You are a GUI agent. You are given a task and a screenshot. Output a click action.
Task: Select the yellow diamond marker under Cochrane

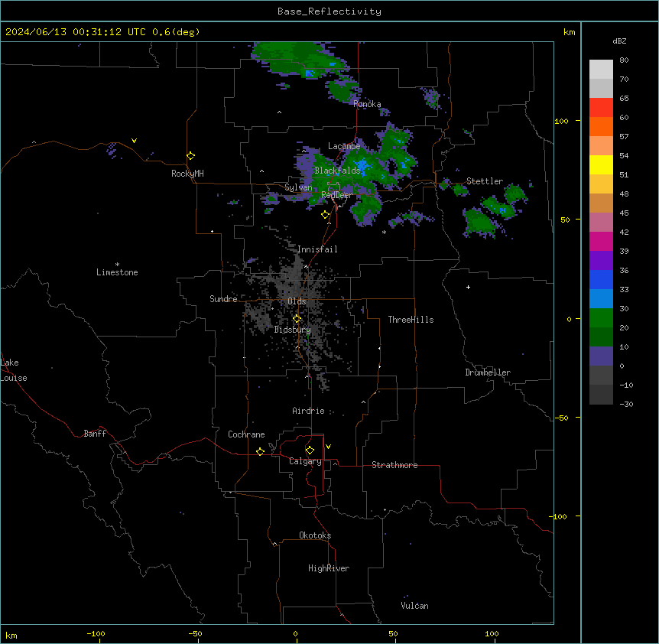coord(260,451)
